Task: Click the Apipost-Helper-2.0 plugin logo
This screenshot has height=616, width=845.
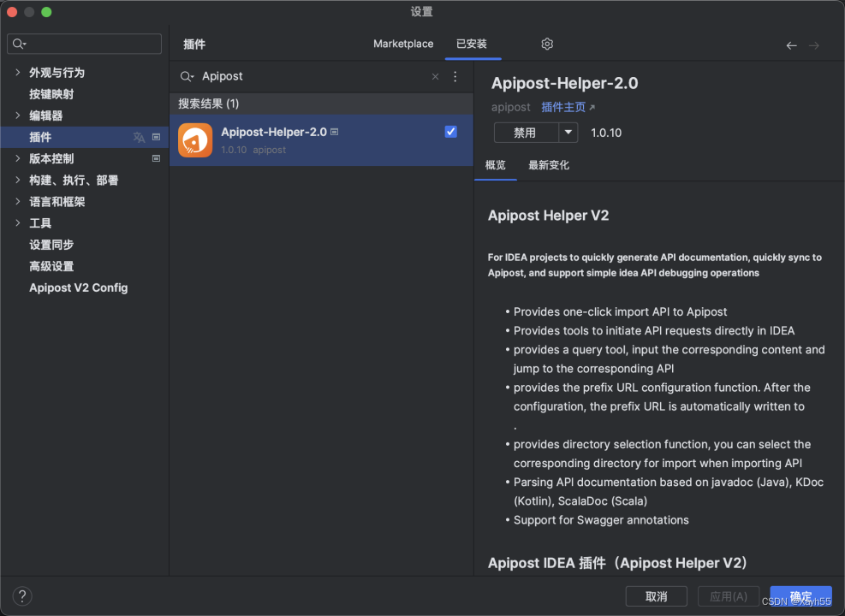Action: [194, 139]
